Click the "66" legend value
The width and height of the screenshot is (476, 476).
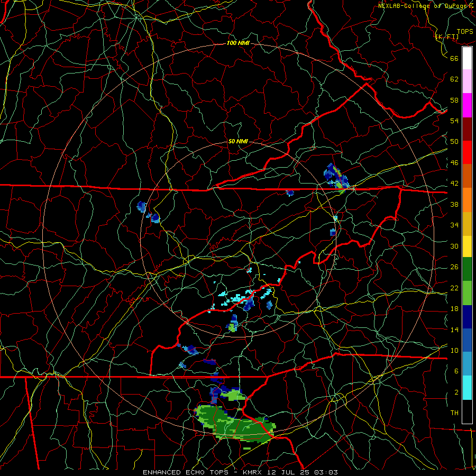(454, 58)
